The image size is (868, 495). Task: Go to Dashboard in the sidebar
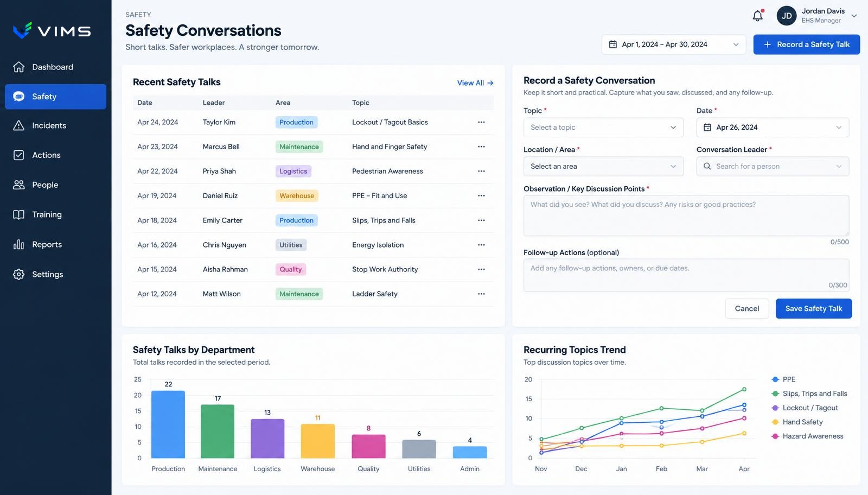55,67
